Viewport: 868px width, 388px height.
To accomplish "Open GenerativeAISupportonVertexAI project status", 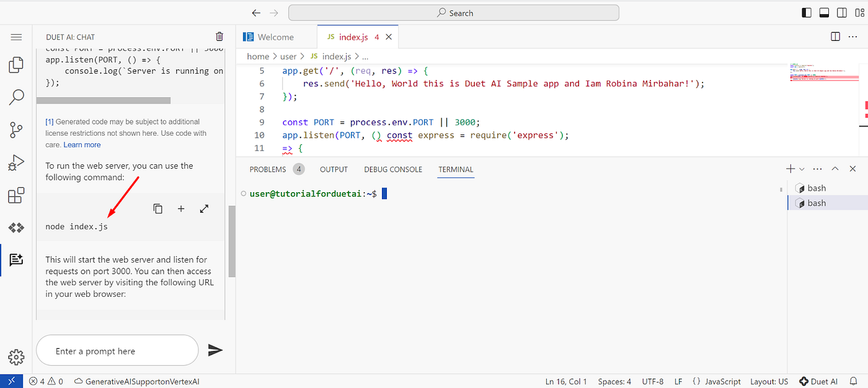I will 136,381.
